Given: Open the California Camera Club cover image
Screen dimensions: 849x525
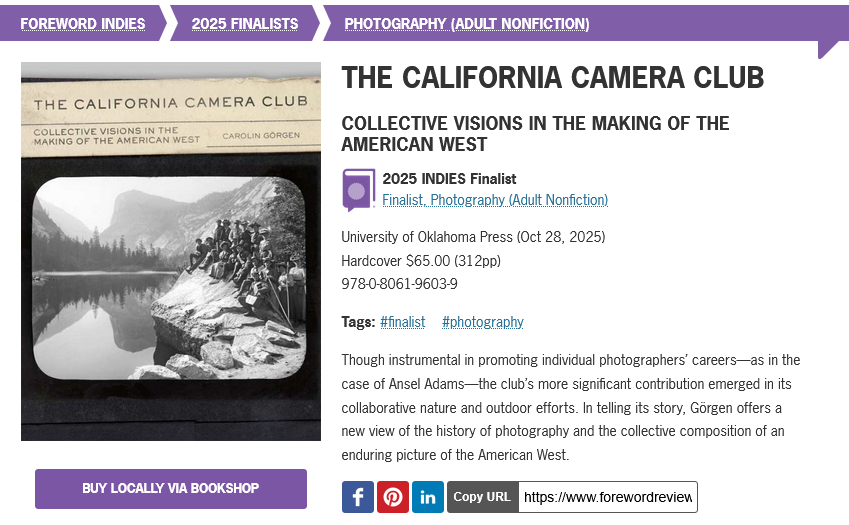Looking at the screenshot, I should (171, 251).
